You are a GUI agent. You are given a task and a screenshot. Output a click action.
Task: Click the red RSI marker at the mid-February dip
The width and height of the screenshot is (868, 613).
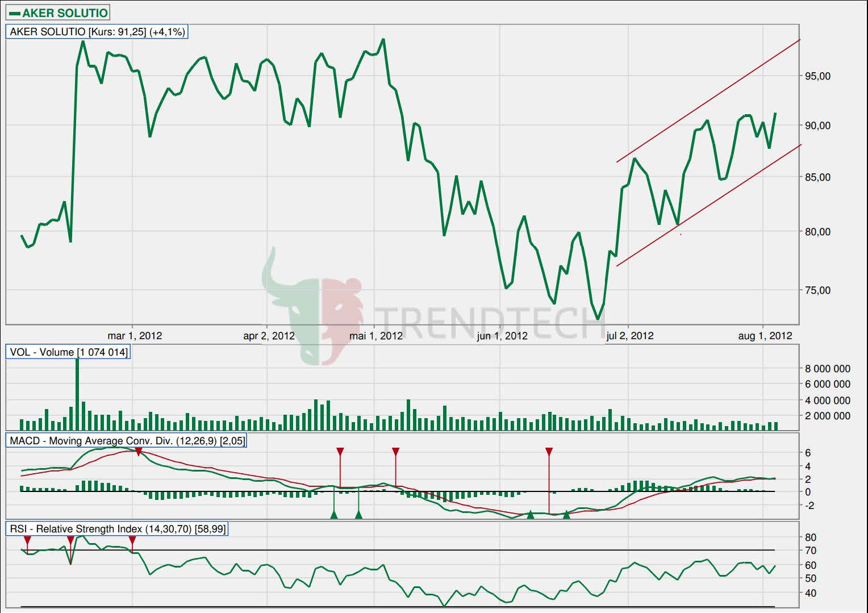click(x=70, y=540)
